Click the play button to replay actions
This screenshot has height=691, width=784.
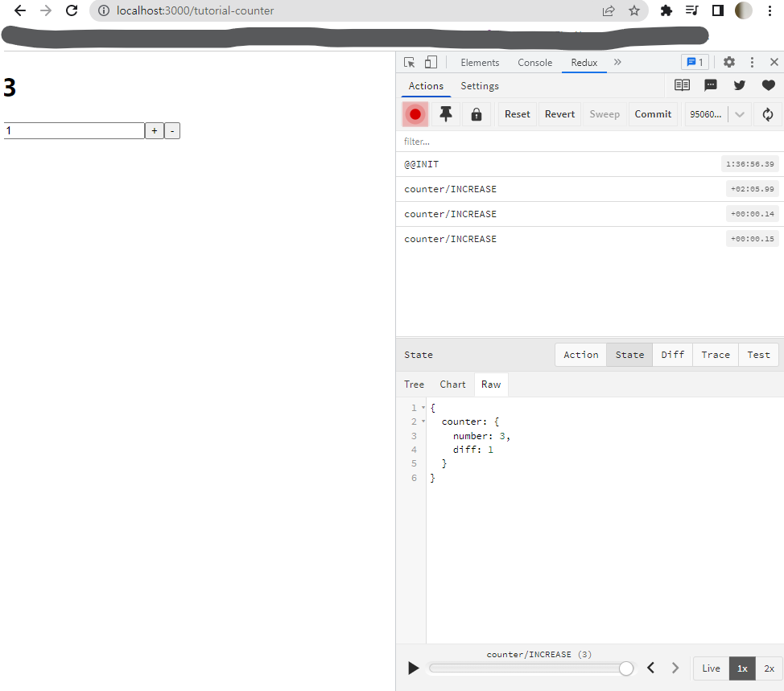click(413, 668)
